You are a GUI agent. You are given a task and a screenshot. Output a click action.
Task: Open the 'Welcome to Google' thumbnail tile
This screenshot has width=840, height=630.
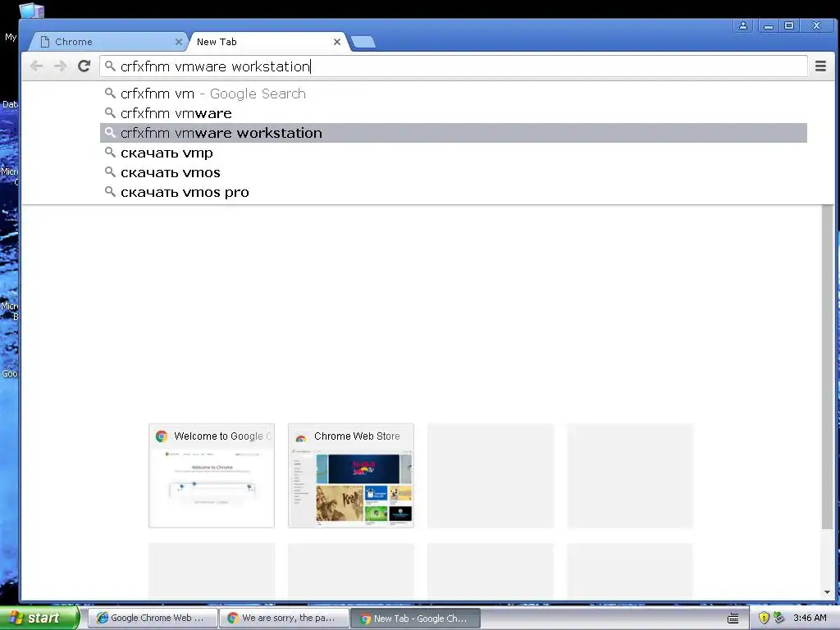(x=212, y=476)
